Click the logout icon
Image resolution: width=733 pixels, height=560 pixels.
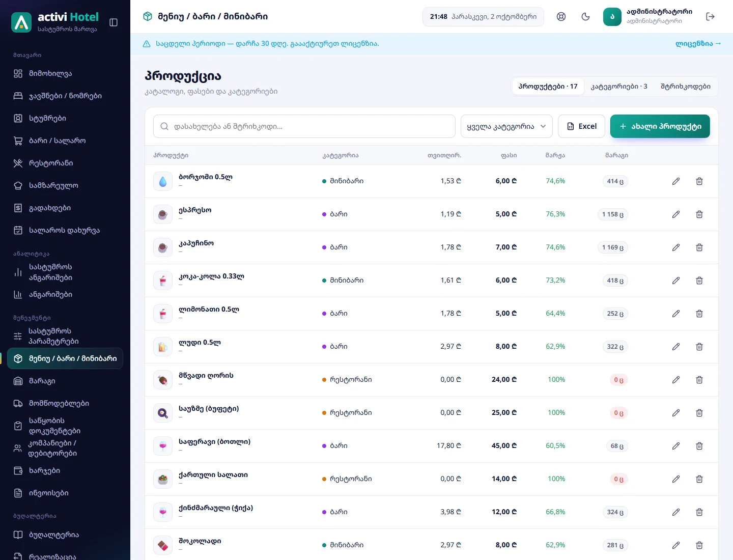711,17
